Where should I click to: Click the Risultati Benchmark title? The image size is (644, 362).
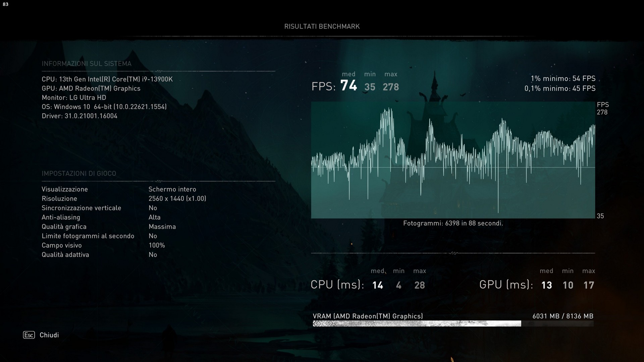coord(322,26)
